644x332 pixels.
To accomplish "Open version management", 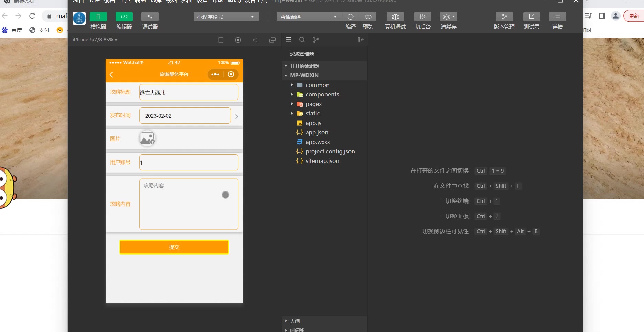I will click(x=504, y=17).
